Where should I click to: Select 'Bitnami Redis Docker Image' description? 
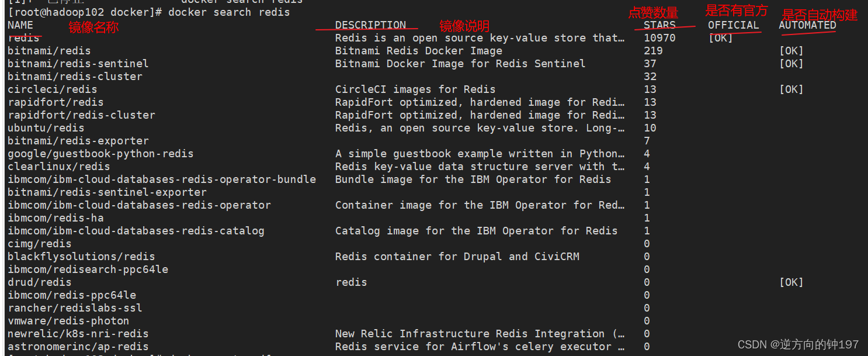pyautogui.click(x=419, y=51)
